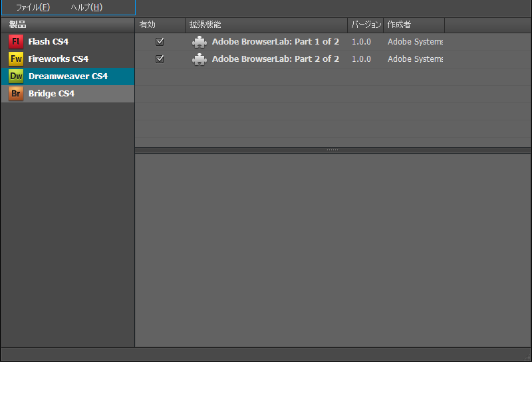The height and width of the screenshot is (399, 532).
Task: Sort by 有効 column header
Action: [160, 25]
